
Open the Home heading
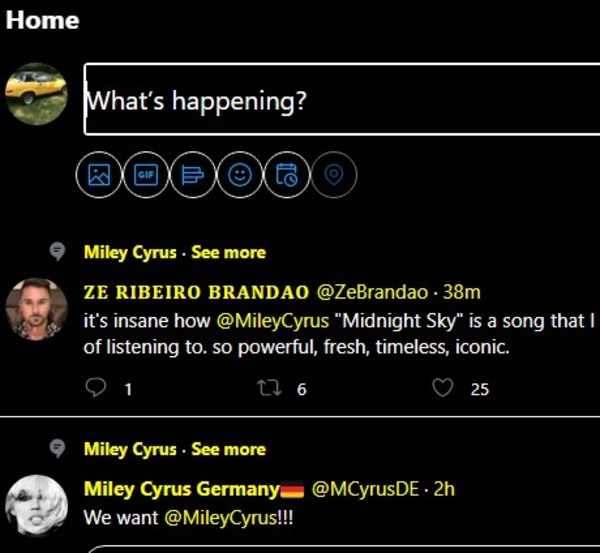click(x=42, y=20)
